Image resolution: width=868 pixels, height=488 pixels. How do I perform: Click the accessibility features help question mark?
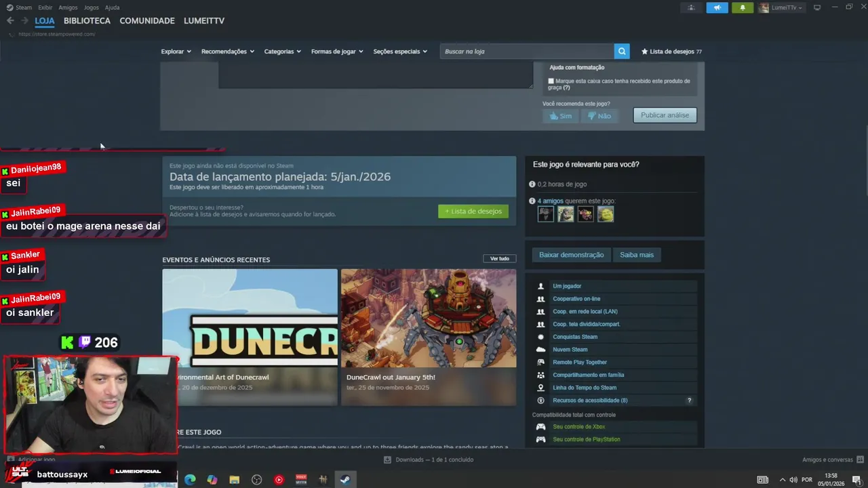coord(690,401)
